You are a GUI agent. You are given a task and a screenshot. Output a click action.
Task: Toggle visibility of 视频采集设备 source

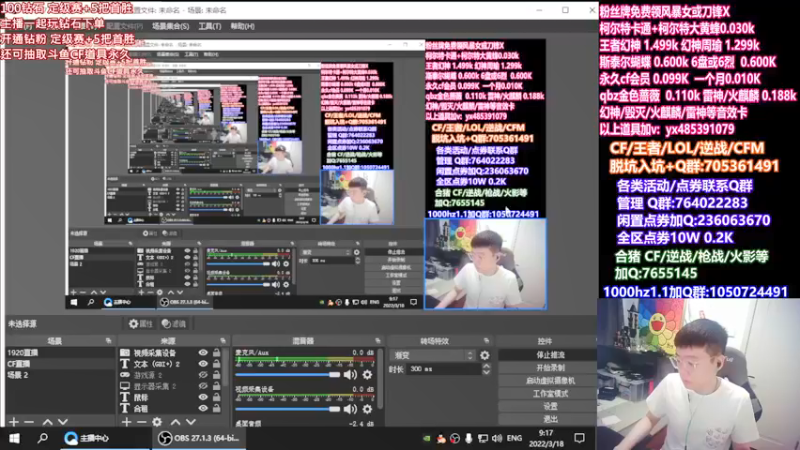coord(203,353)
